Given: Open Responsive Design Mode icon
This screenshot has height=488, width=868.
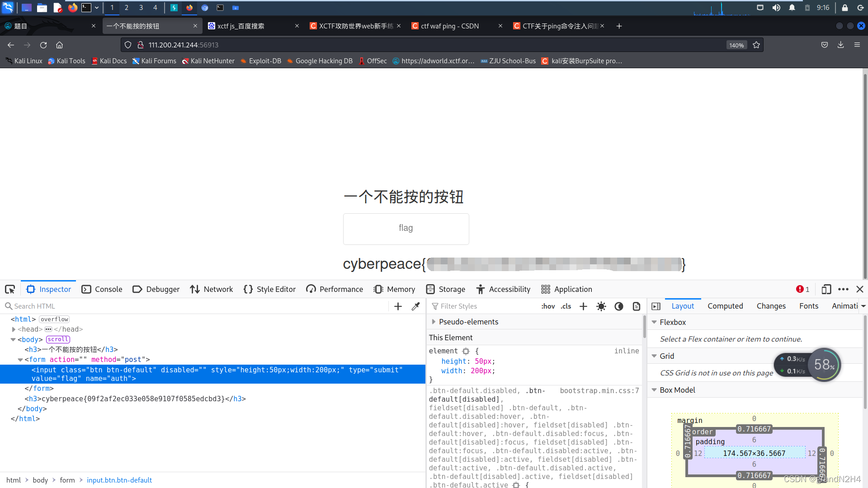Looking at the screenshot, I should pos(826,289).
